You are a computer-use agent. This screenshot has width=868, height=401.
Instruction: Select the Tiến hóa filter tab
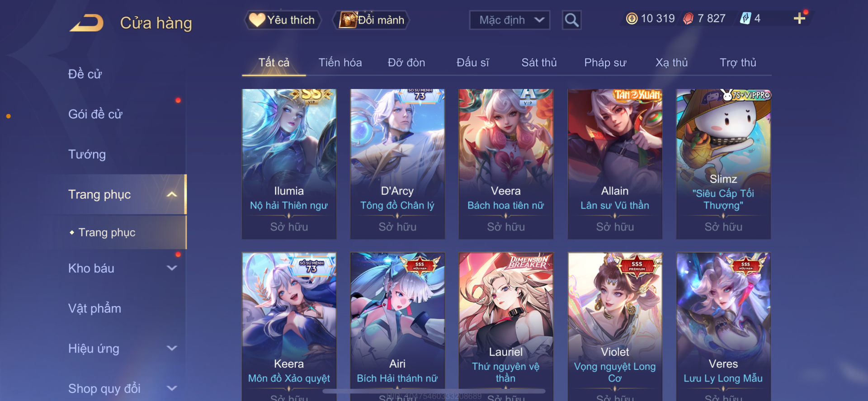pyautogui.click(x=340, y=62)
